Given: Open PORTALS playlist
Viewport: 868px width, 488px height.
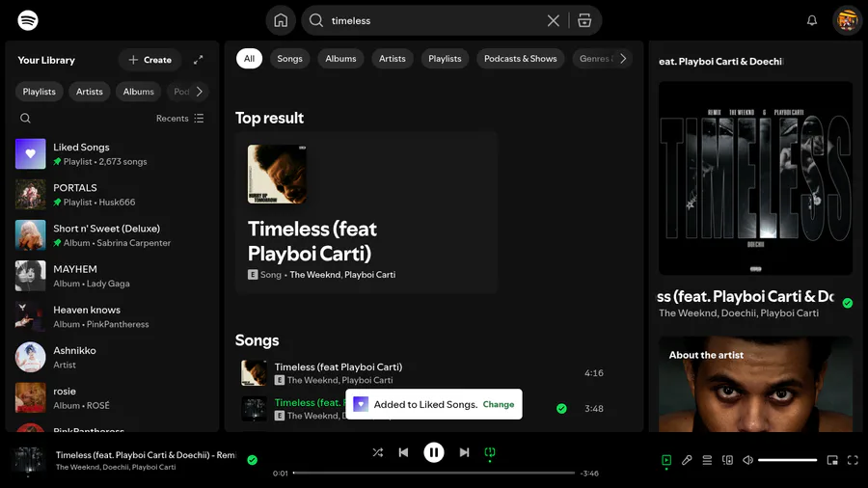Looking at the screenshot, I should pos(111,195).
